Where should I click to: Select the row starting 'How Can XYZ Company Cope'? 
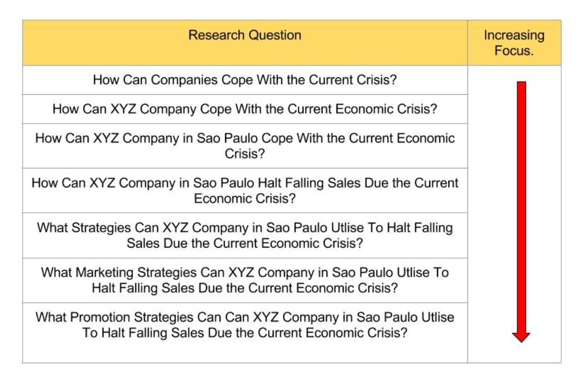click(x=245, y=109)
